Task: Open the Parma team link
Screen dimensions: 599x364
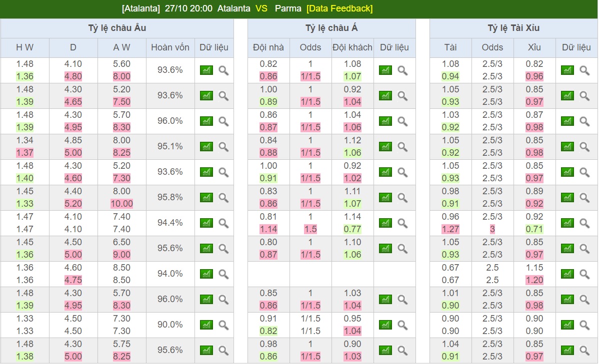Action: [288, 8]
